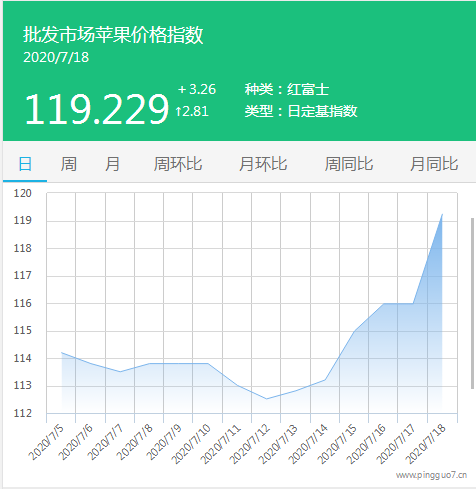Click the ↑2.81 change indicator
Screen dimensions: 476x489
[192, 111]
